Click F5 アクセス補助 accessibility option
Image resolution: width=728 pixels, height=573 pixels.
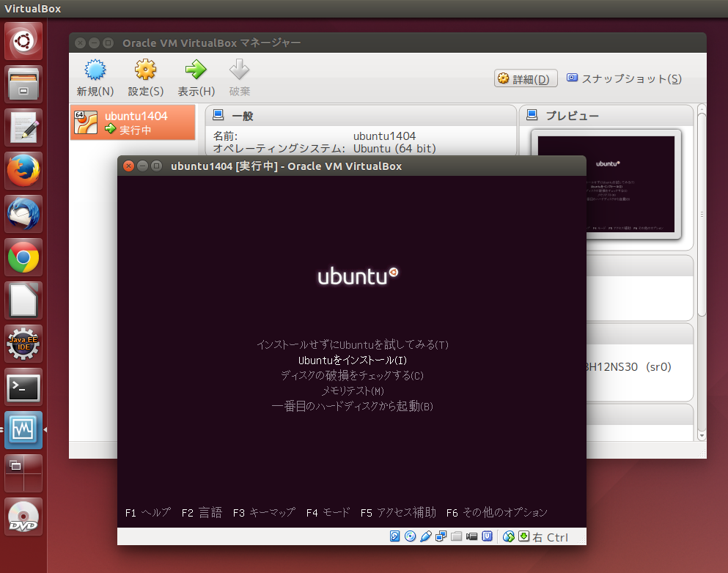pos(398,513)
